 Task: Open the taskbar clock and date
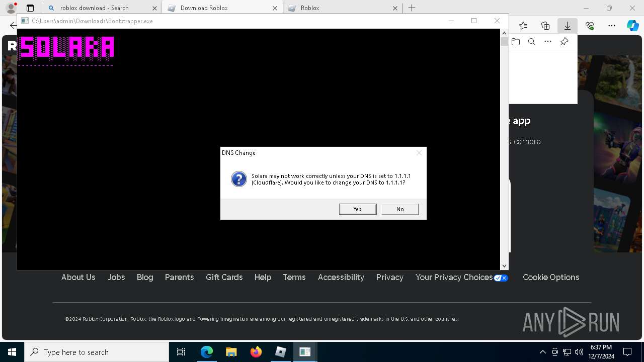[602, 352]
